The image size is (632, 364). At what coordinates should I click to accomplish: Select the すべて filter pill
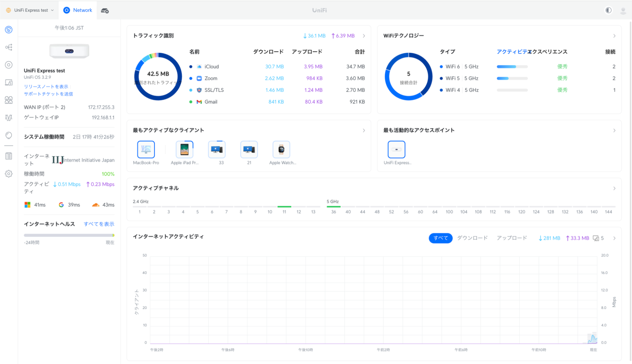tap(440, 238)
